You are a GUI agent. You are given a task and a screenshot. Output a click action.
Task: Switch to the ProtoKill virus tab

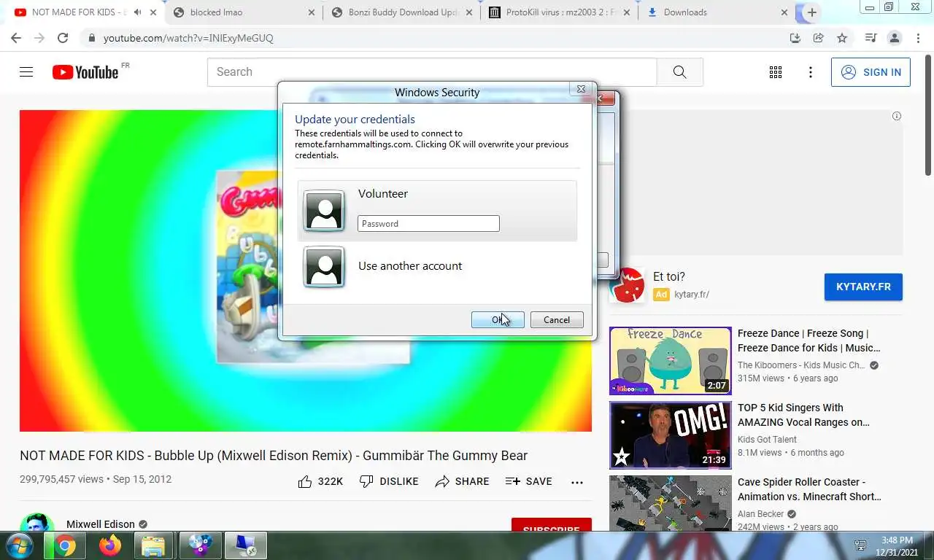point(559,12)
